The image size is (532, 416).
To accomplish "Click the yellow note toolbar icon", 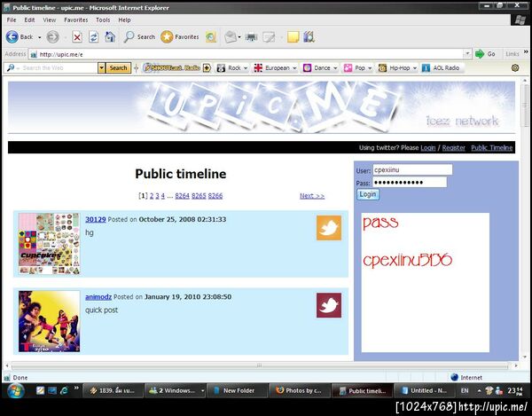I will [293, 36].
